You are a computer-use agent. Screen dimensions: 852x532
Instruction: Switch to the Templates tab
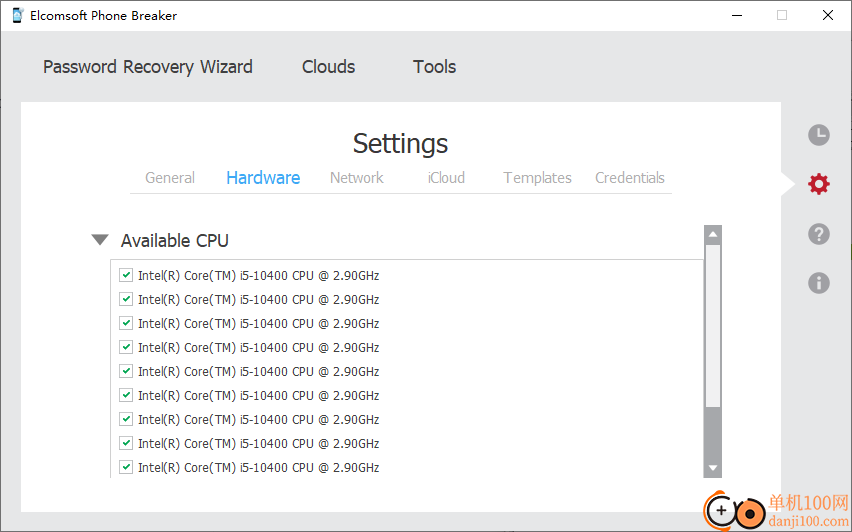click(537, 178)
